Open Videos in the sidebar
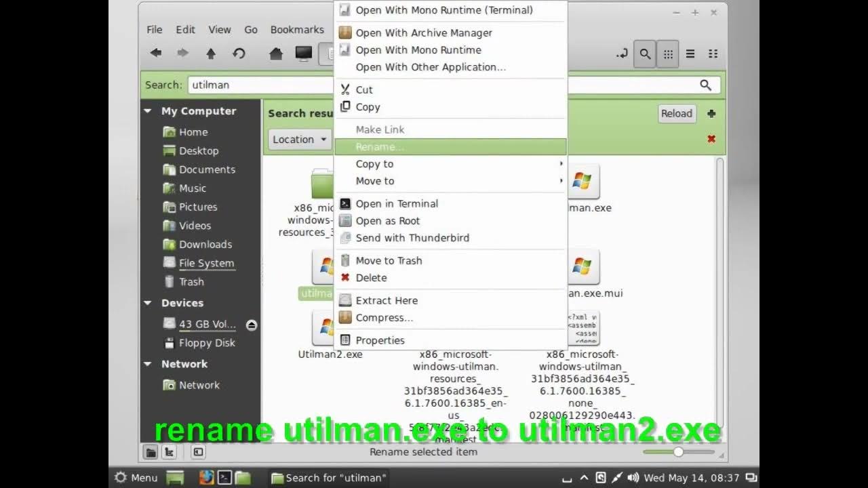Image resolution: width=868 pixels, height=488 pixels. (x=195, y=226)
